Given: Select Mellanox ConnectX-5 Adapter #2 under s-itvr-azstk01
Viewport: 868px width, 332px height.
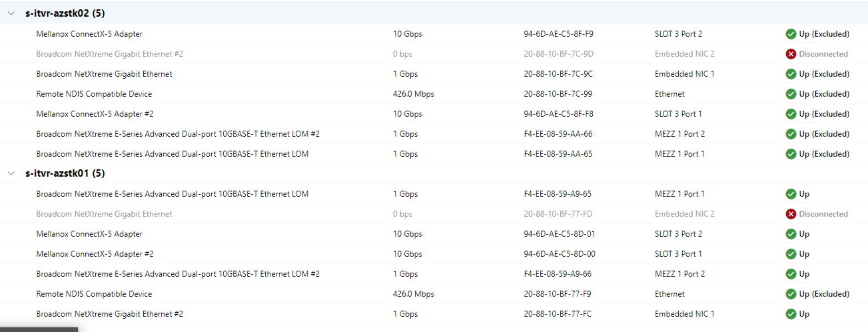Looking at the screenshot, I should tap(95, 254).
